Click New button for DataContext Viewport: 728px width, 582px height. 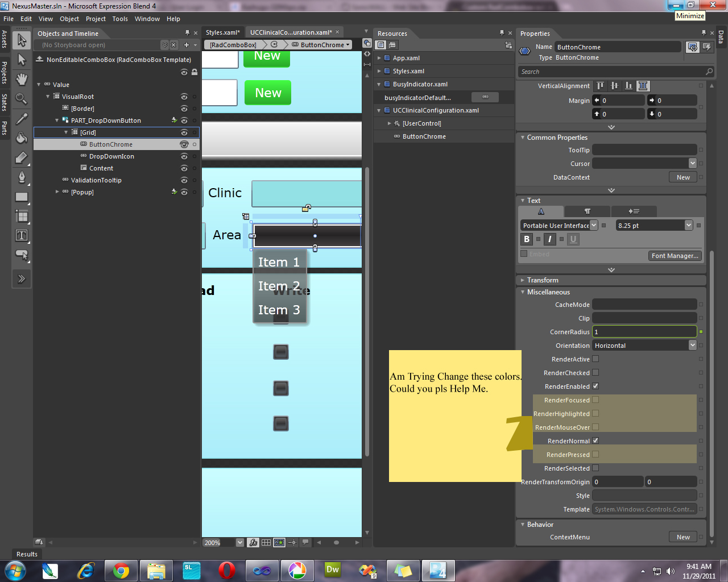(683, 177)
